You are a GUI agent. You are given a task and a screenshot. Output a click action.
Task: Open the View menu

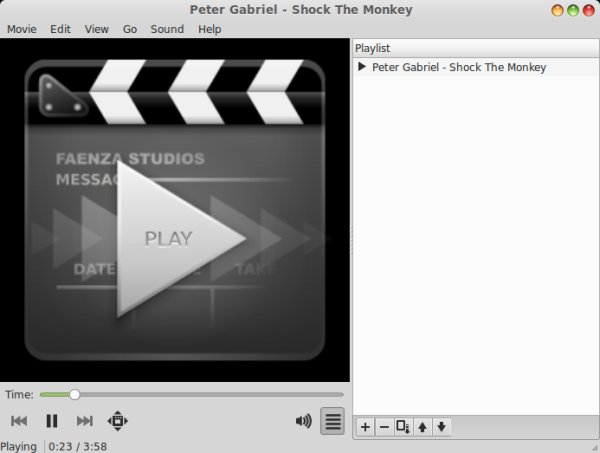pyautogui.click(x=96, y=29)
